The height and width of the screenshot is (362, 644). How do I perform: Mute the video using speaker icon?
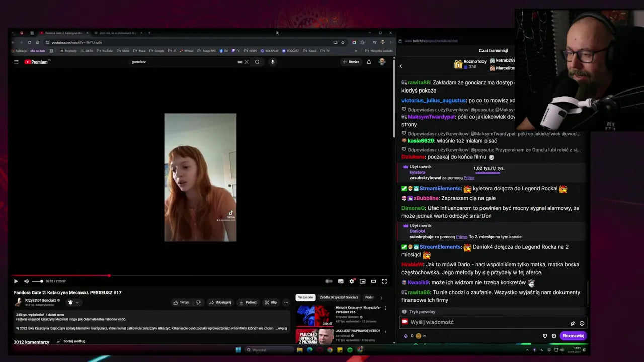26,281
